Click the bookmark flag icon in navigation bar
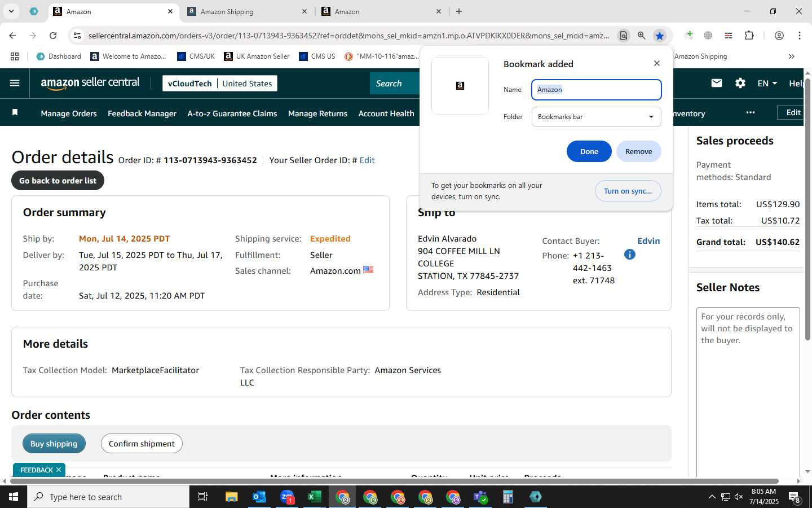Image resolution: width=812 pixels, height=508 pixels. (15, 113)
